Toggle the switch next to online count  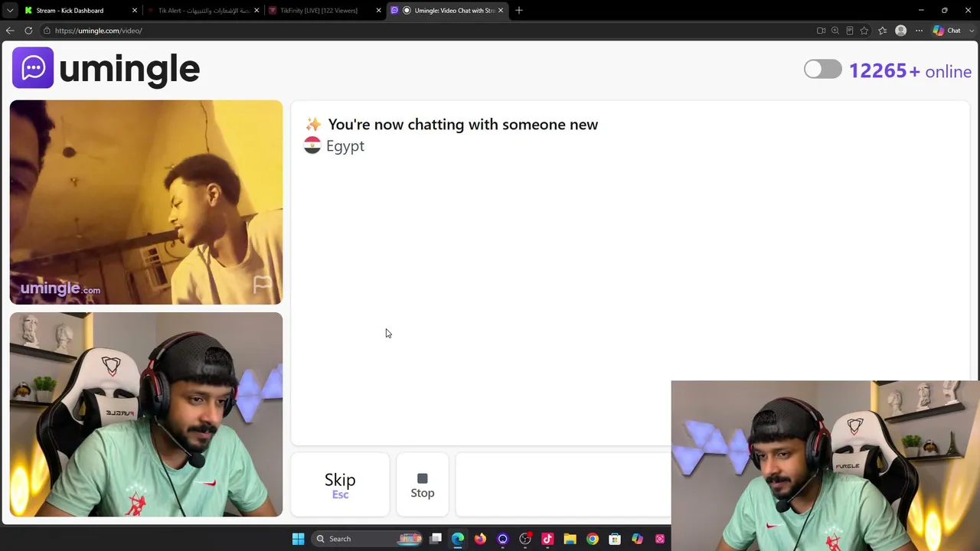click(823, 70)
